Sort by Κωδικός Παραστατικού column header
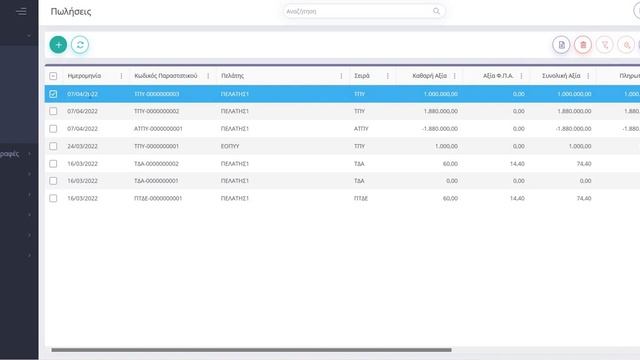This screenshot has height=360, width=640. [x=166, y=76]
